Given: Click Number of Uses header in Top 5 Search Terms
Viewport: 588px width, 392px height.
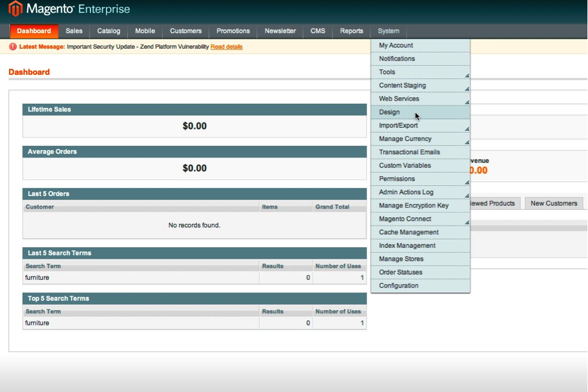Looking at the screenshot, I should (338, 311).
